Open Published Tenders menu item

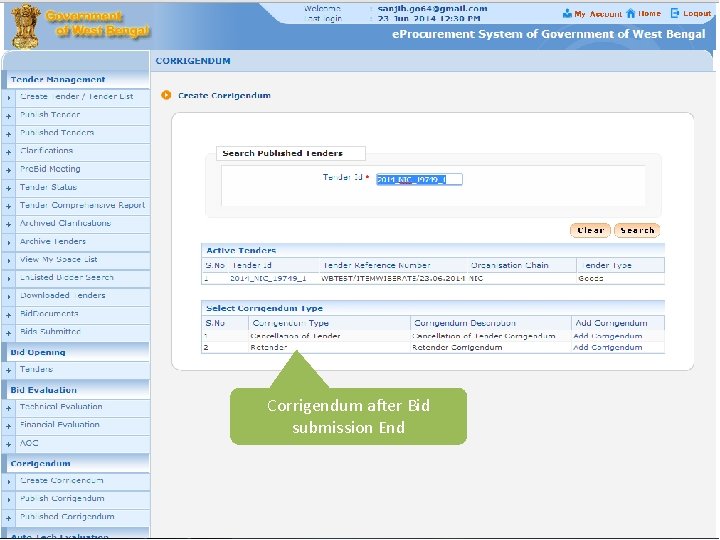click(x=57, y=132)
